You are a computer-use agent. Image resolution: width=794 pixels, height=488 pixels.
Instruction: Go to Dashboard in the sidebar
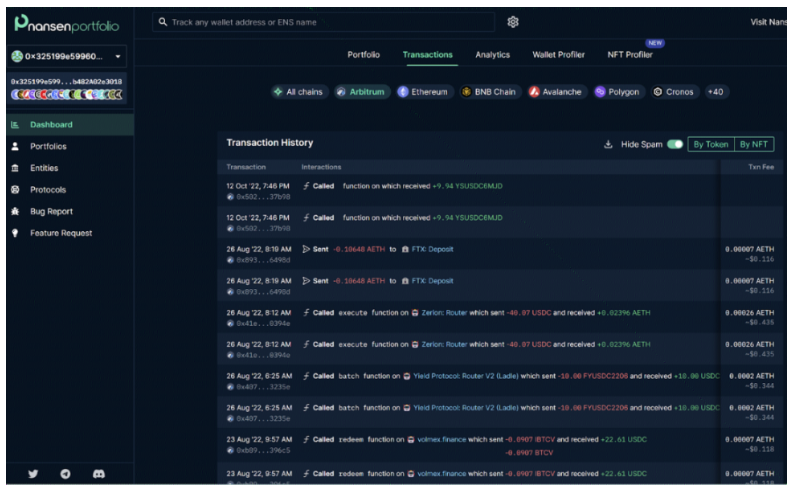coord(70,125)
